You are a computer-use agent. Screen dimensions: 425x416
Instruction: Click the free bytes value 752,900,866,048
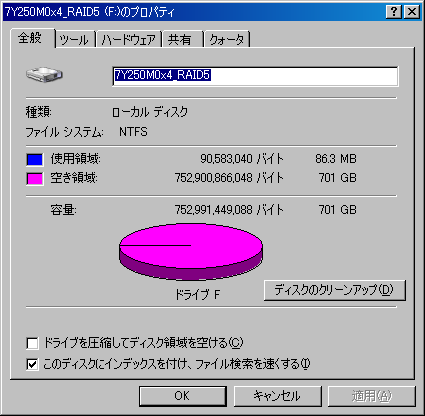(x=213, y=178)
